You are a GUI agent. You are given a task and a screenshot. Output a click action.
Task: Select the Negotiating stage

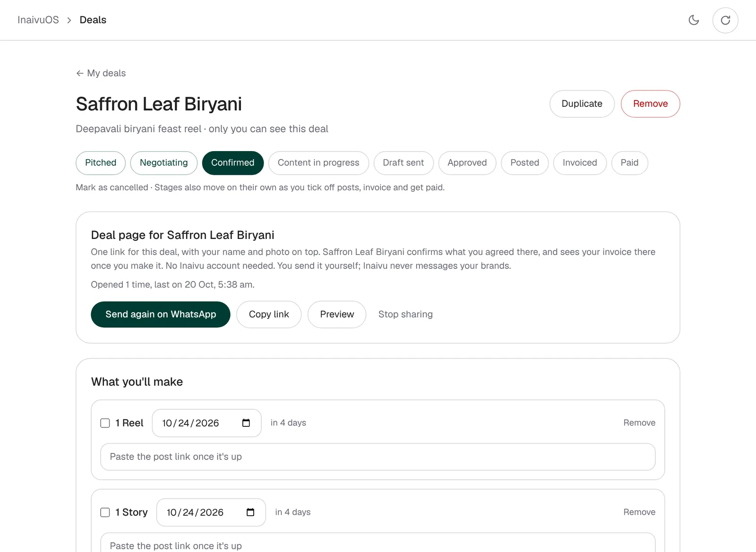coord(164,163)
